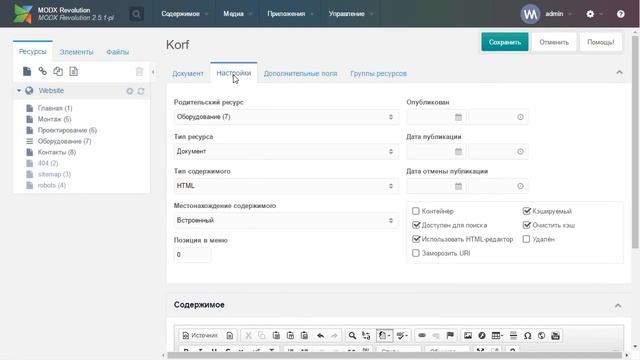Switch to the Элементы sidebar tab
640x360 pixels.
click(x=76, y=52)
